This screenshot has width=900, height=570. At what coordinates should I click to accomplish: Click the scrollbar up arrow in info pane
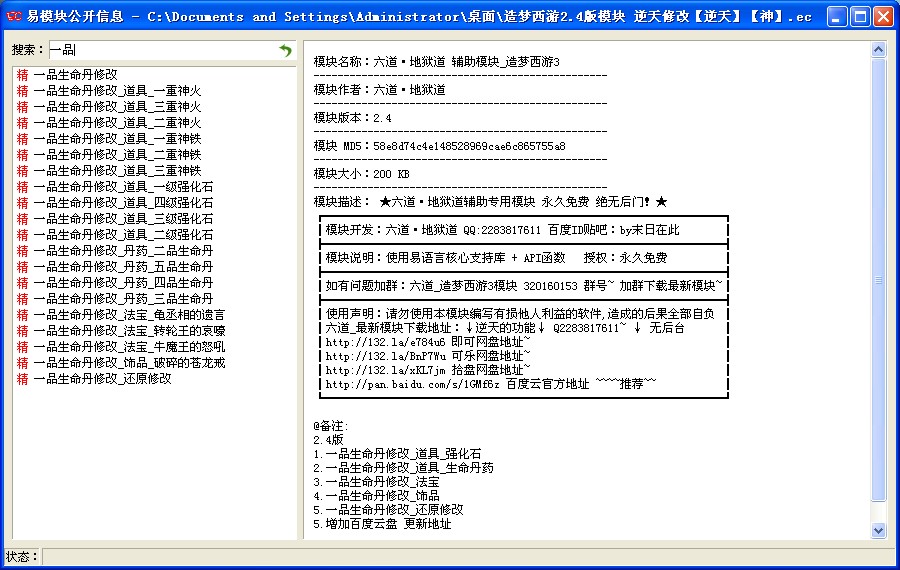878,50
